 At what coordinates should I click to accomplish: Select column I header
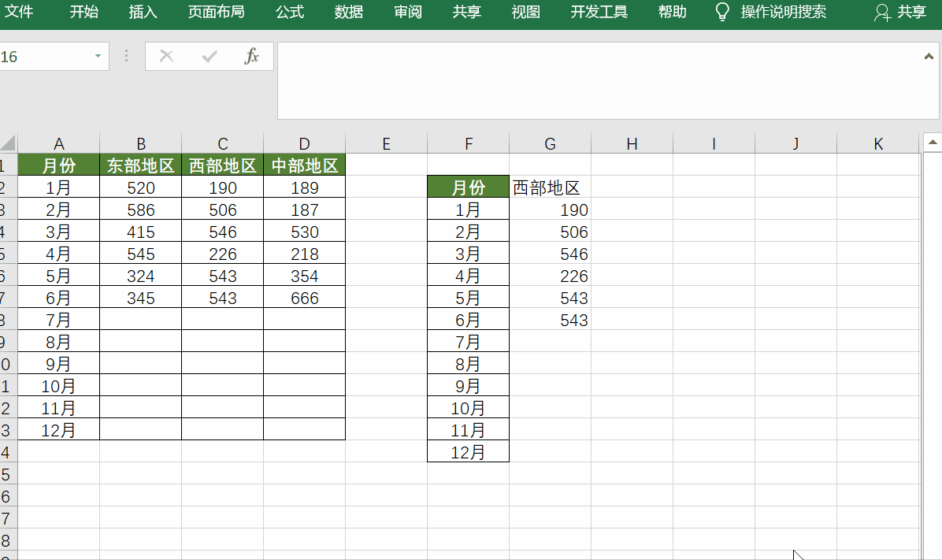(x=714, y=143)
